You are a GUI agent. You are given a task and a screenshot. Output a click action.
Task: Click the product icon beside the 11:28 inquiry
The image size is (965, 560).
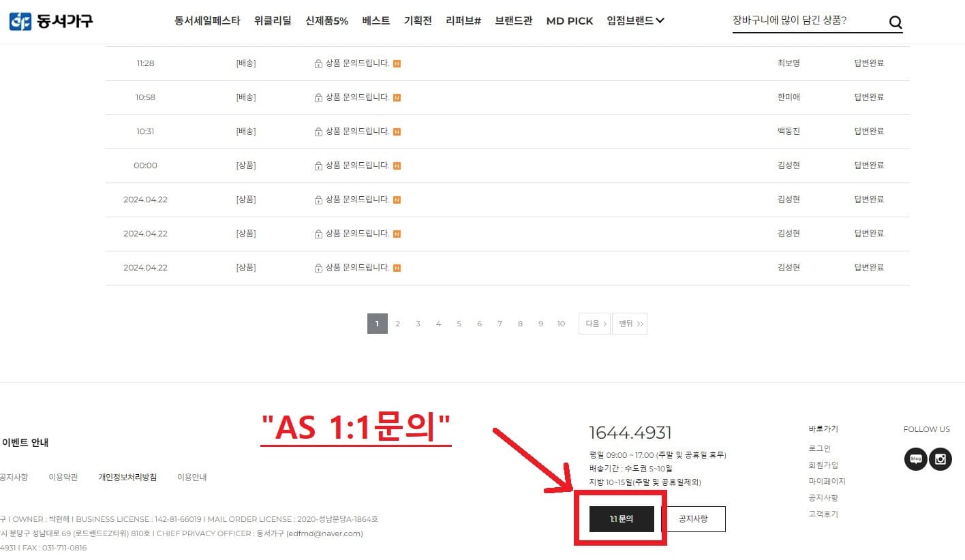point(318,63)
